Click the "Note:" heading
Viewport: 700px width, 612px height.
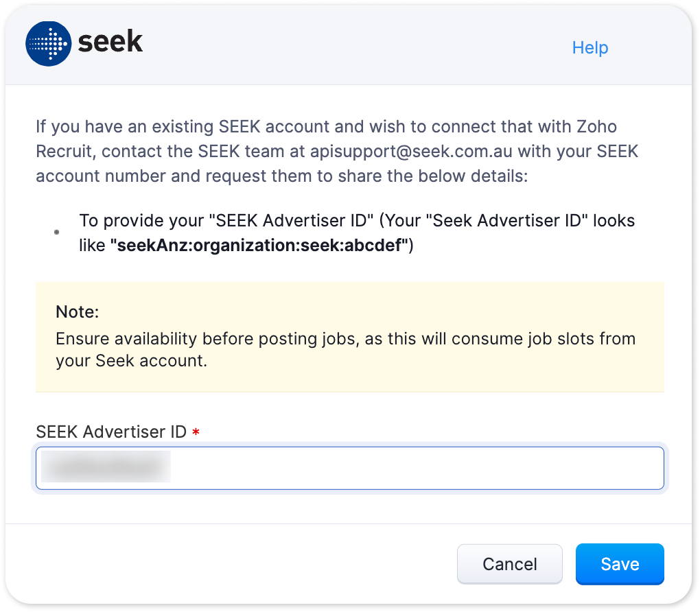[78, 311]
